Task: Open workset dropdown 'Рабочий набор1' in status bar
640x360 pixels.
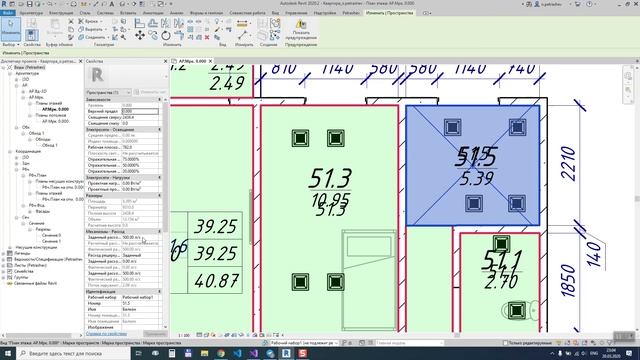Action: (304, 343)
